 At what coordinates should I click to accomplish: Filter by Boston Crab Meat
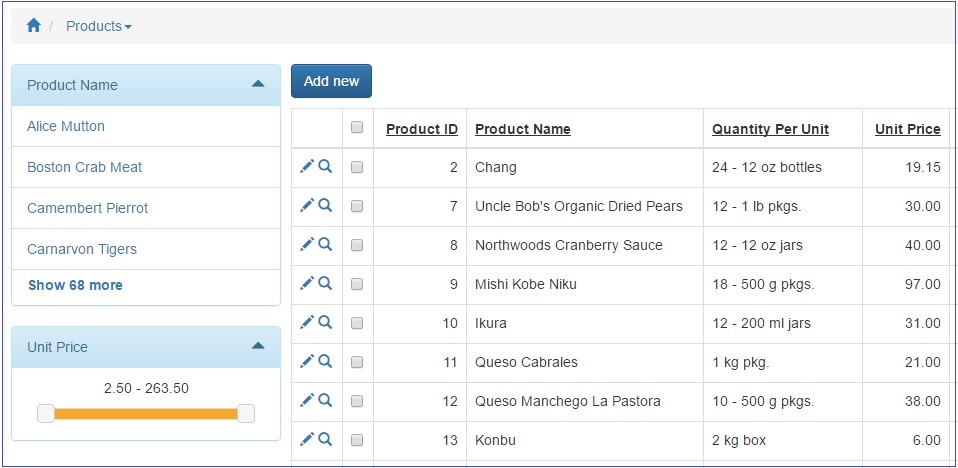pos(85,167)
